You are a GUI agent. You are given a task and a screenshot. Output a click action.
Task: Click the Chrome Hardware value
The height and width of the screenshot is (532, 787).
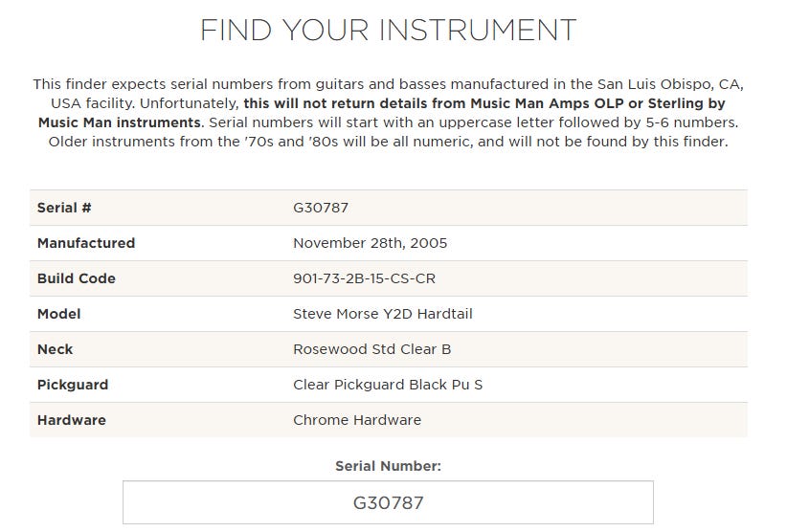pos(356,420)
